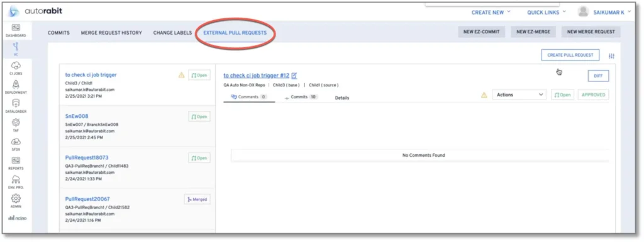The image size is (644, 242).
Task: Click the New EZ-Merge button
Action: (x=533, y=32)
